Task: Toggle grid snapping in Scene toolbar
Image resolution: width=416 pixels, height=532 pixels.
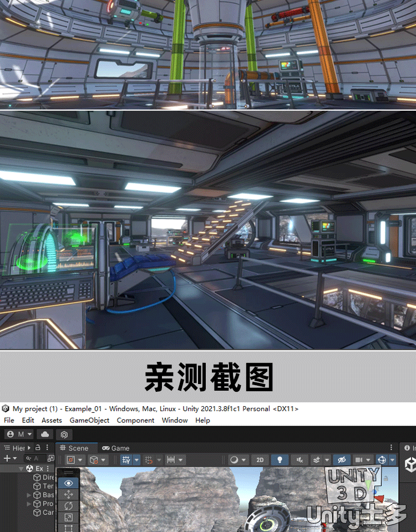Action: [x=149, y=460]
